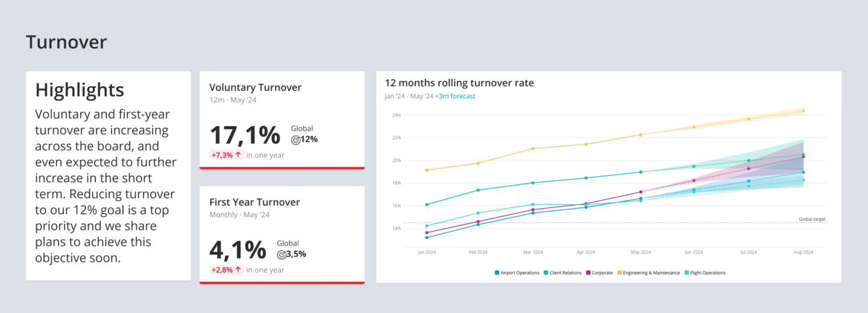Screen dimensions: 868x313
Task: Click the Voluntary Turnover target icon
Action: tap(296, 140)
